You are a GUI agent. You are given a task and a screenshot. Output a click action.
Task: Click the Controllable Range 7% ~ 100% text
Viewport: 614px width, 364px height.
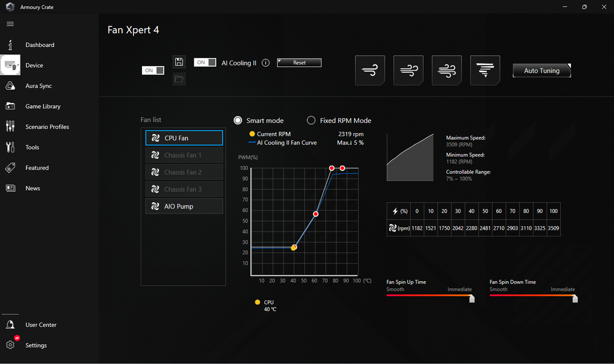click(468, 175)
